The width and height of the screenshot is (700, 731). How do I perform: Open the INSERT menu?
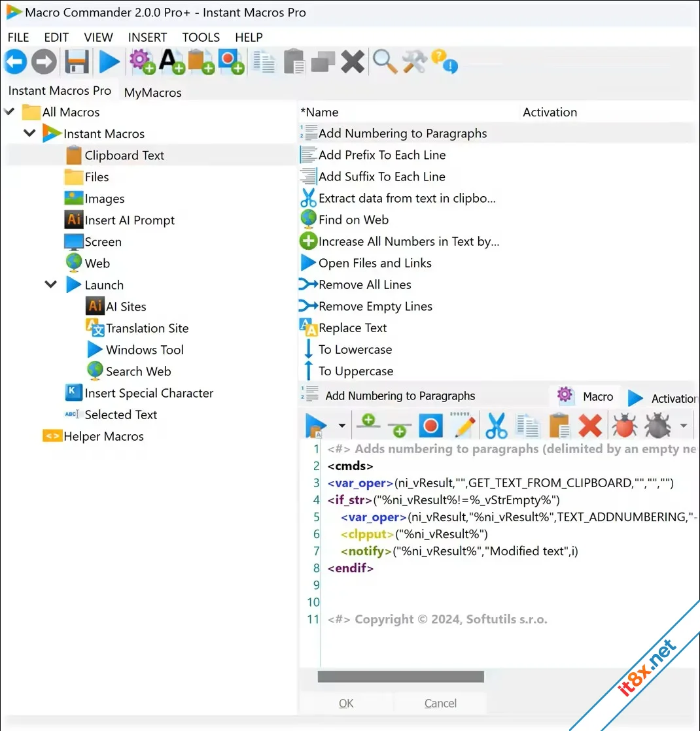[x=147, y=37]
